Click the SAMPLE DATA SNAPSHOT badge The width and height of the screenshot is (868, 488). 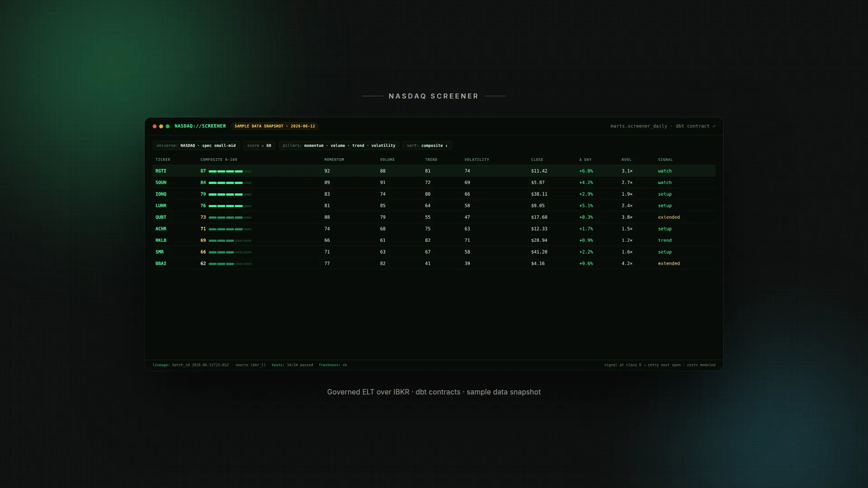point(275,126)
